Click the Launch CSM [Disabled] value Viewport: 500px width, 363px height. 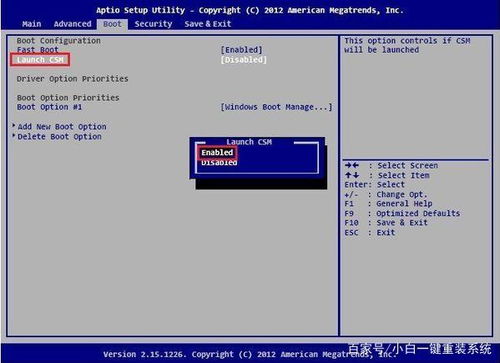click(x=244, y=60)
